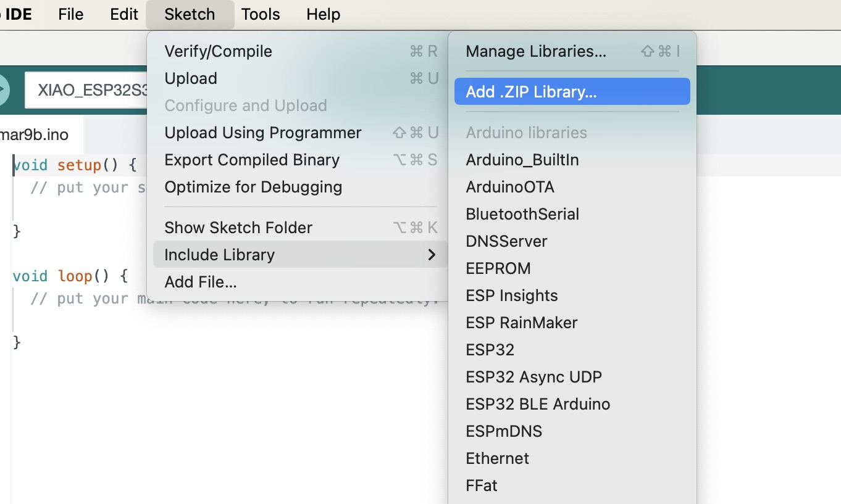
Task: Open the Edit menu
Action: point(124,14)
